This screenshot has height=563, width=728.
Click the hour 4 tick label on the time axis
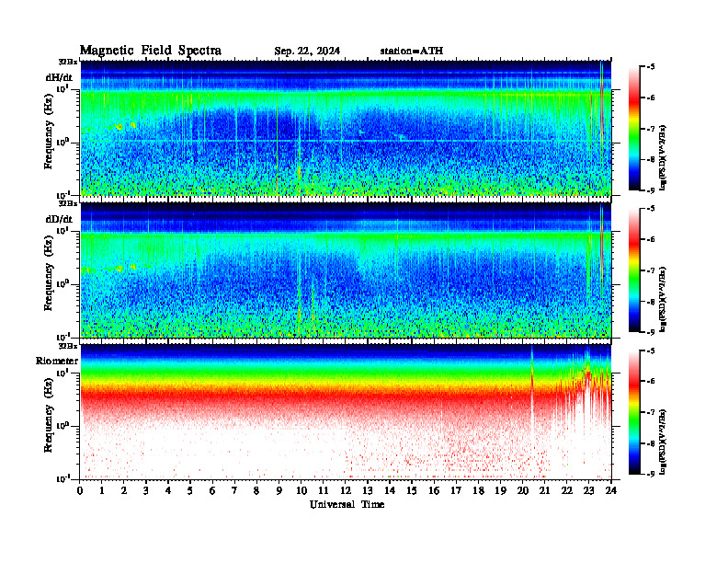(x=168, y=490)
